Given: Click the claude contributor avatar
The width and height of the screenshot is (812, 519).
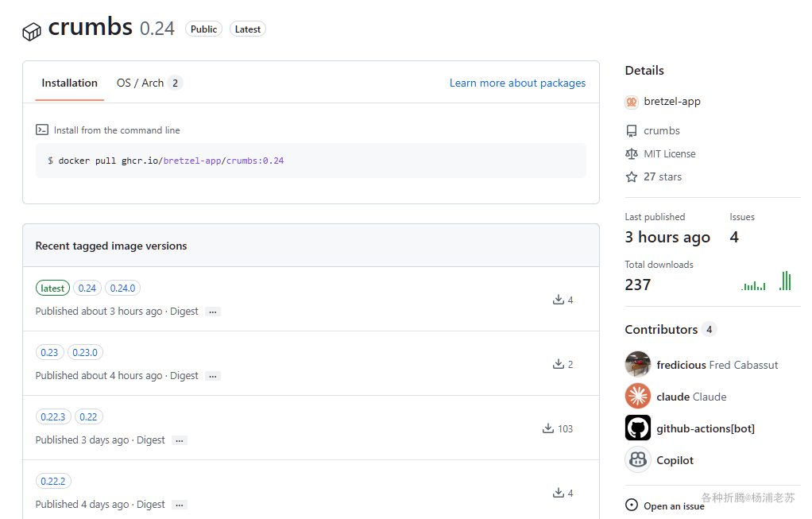Looking at the screenshot, I should 637,397.
